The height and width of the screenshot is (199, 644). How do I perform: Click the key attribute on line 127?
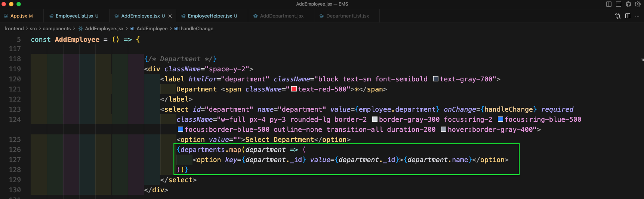tap(231, 160)
